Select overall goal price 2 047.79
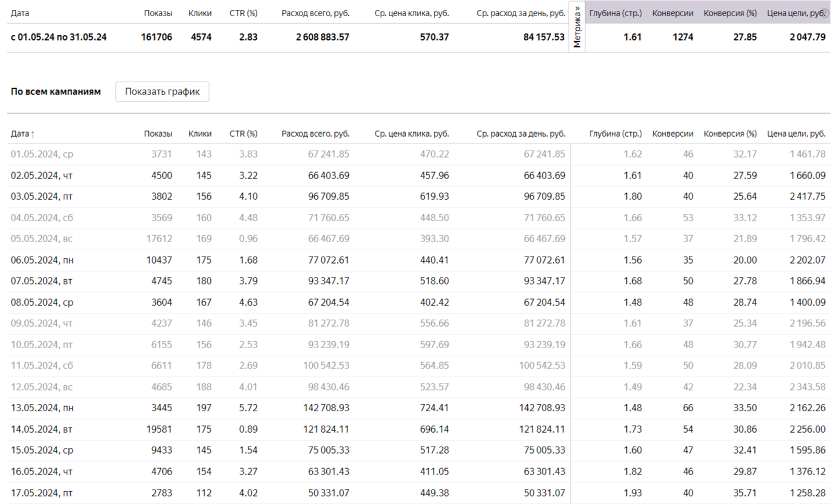Image resolution: width=836 pixels, height=504 pixels. click(808, 37)
